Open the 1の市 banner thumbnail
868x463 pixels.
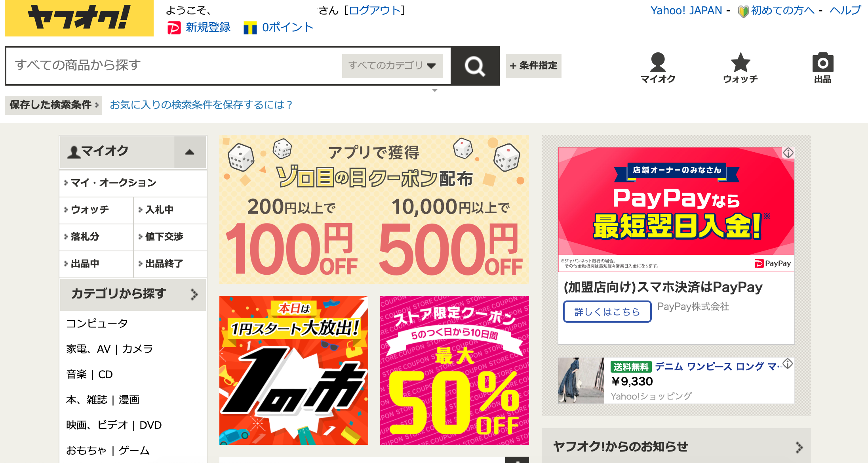tap(294, 370)
